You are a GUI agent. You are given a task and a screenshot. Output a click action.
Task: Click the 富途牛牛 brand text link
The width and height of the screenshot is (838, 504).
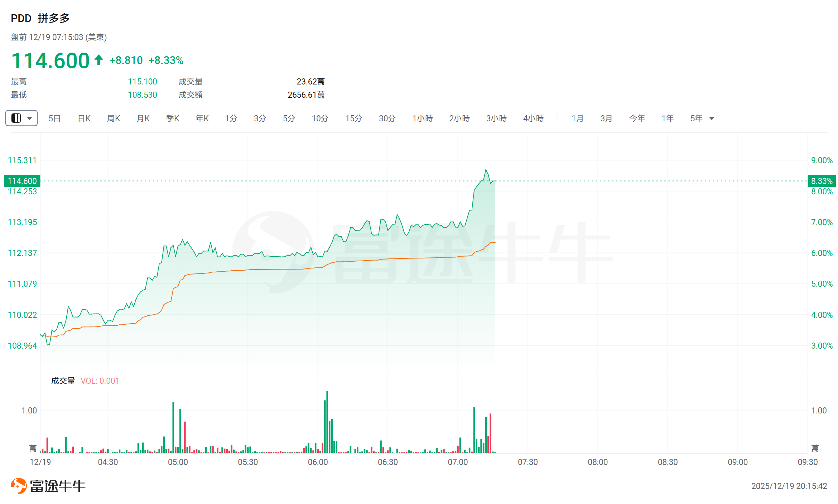(58, 486)
